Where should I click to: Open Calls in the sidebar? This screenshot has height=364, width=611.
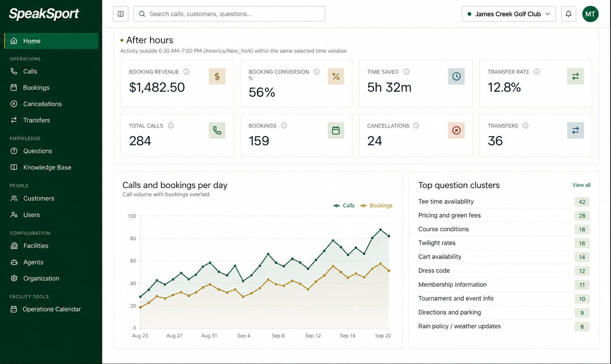(x=51, y=71)
